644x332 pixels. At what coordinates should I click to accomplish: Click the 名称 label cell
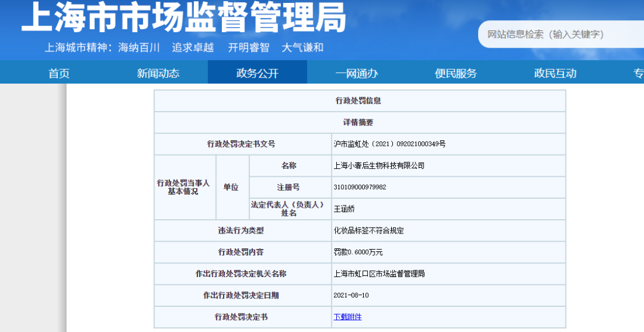(x=290, y=166)
